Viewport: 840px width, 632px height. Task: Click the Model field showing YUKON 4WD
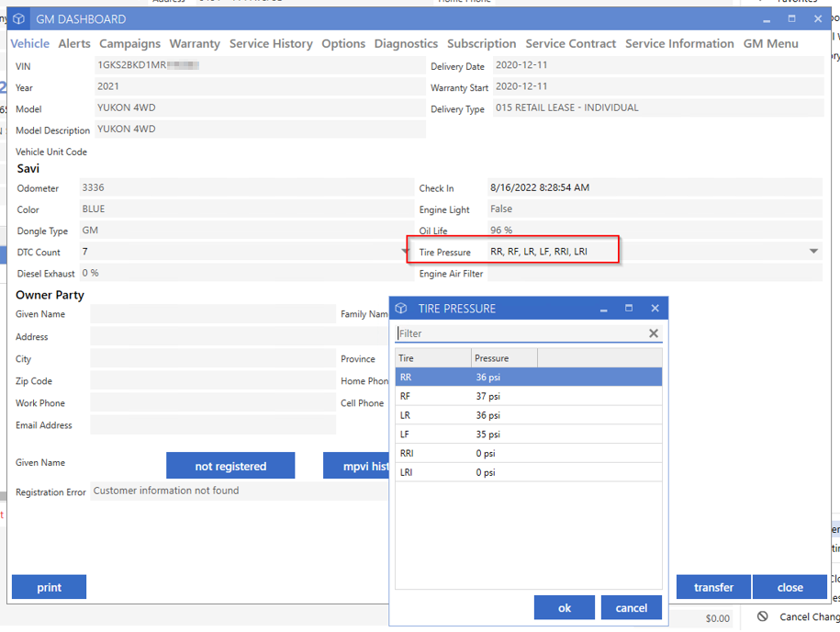click(x=261, y=107)
